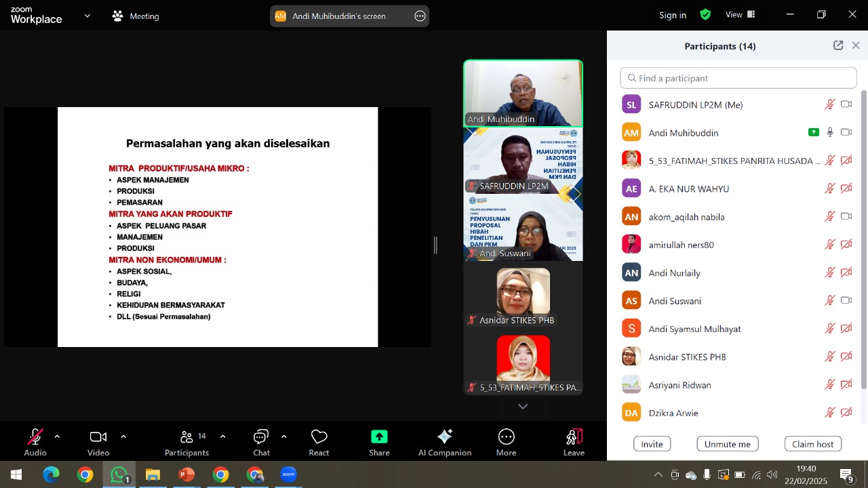This screenshot has height=488, width=868.
Task: Expand video options arrow next to Video
Action: click(x=123, y=436)
